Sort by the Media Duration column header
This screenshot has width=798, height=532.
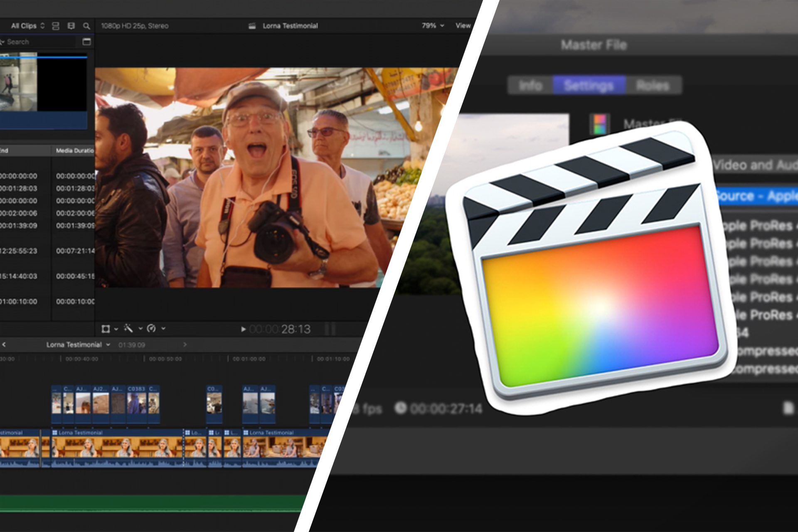pyautogui.click(x=75, y=150)
